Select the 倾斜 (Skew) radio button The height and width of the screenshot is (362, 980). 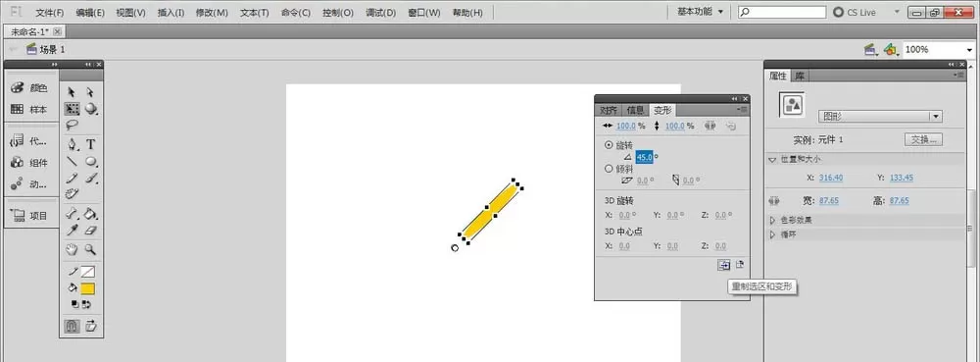point(609,168)
